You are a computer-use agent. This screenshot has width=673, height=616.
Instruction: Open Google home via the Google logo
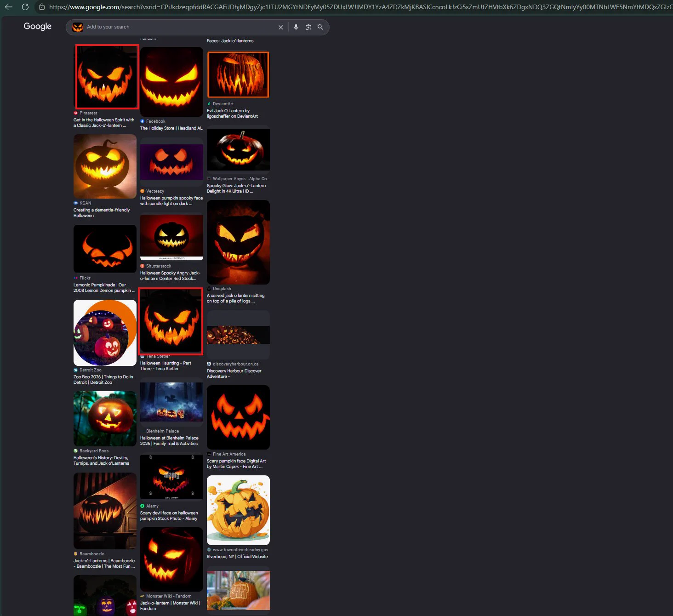coord(38,27)
